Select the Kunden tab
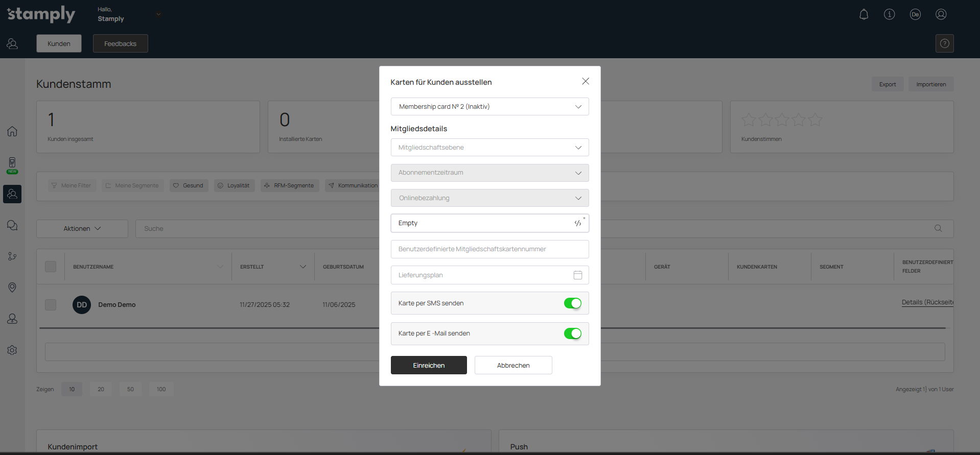Viewport: 980px width, 455px height. coord(59,44)
